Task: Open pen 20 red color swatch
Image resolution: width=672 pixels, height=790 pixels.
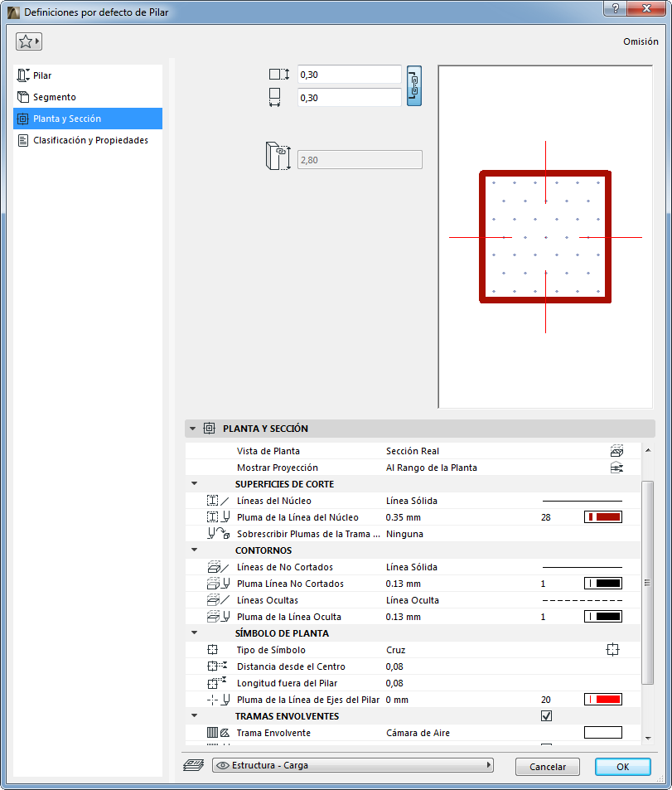Action: pyautogui.click(x=603, y=700)
